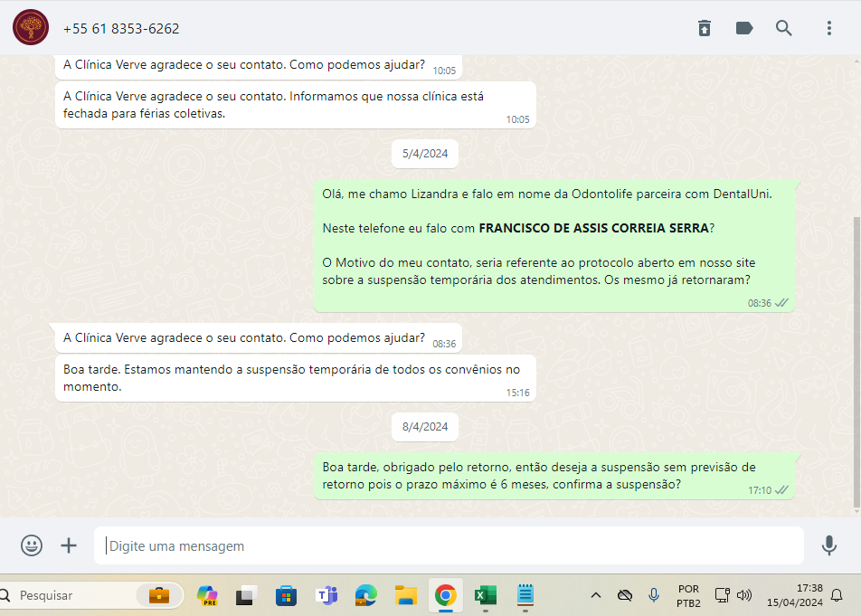Click the férias coletivas message
The image size is (861, 616).
296,105
